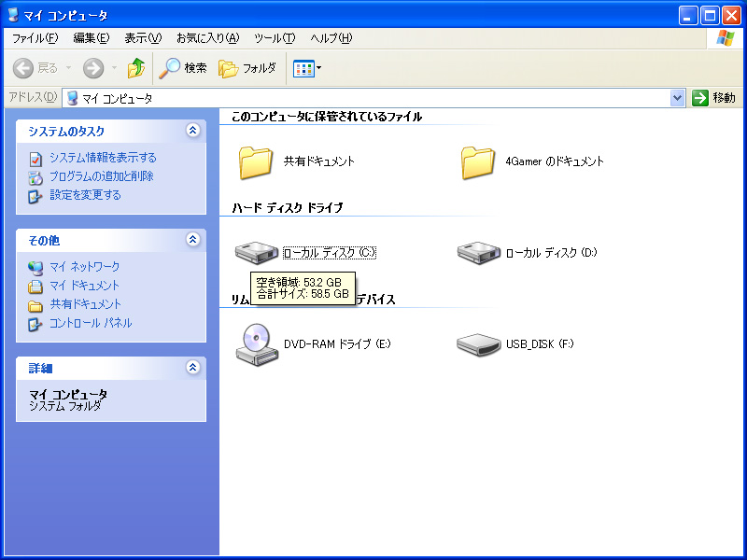Screen dimensions: 747x560
Task: Open the ファイル(F) menu
Action: tap(35, 38)
